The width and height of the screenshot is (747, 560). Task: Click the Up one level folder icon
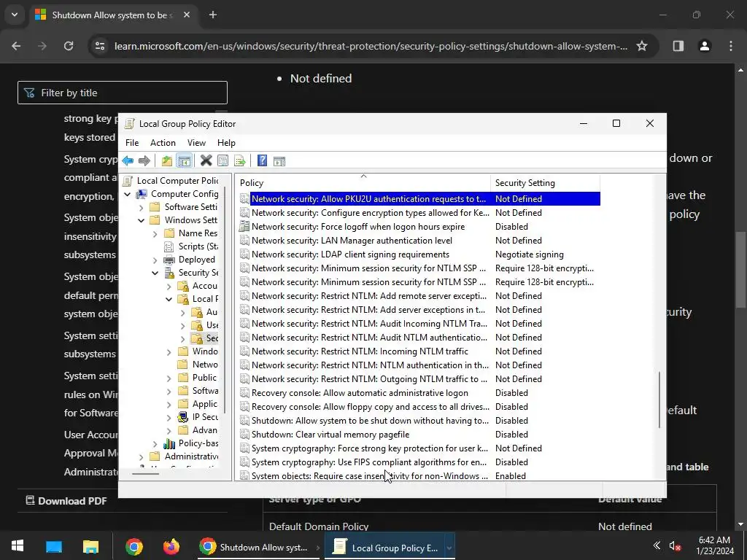(x=167, y=161)
